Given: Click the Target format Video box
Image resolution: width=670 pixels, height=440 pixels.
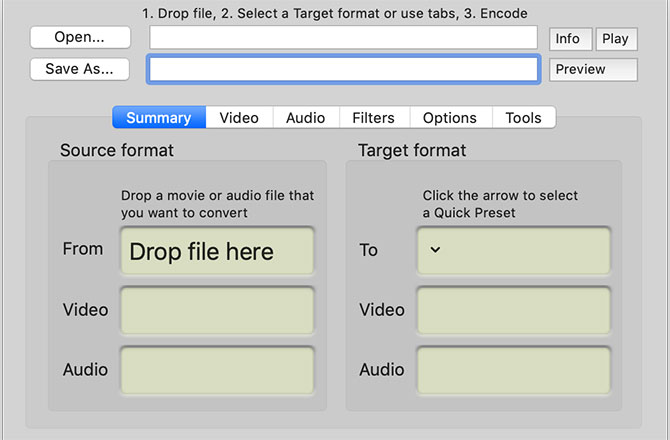Looking at the screenshot, I should (x=513, y=310).
